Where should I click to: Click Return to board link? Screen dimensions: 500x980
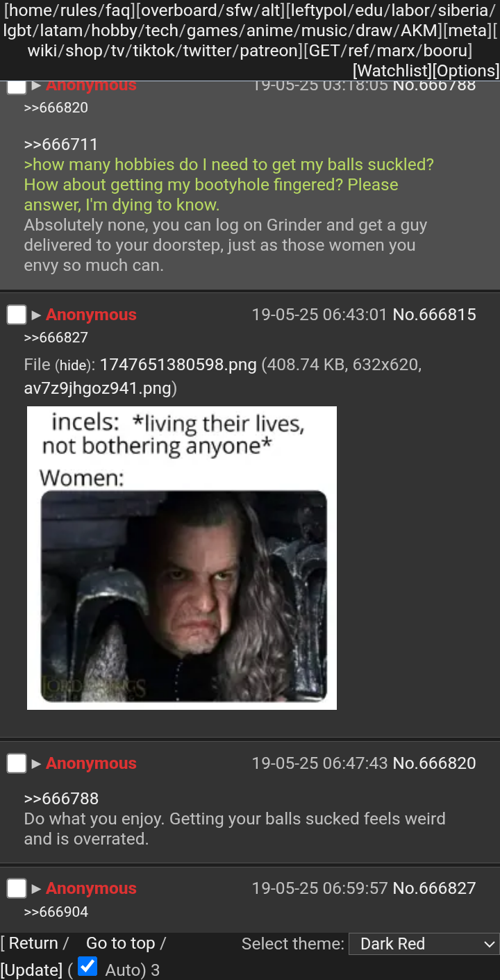pyautogui.click(x=33, y=943)
